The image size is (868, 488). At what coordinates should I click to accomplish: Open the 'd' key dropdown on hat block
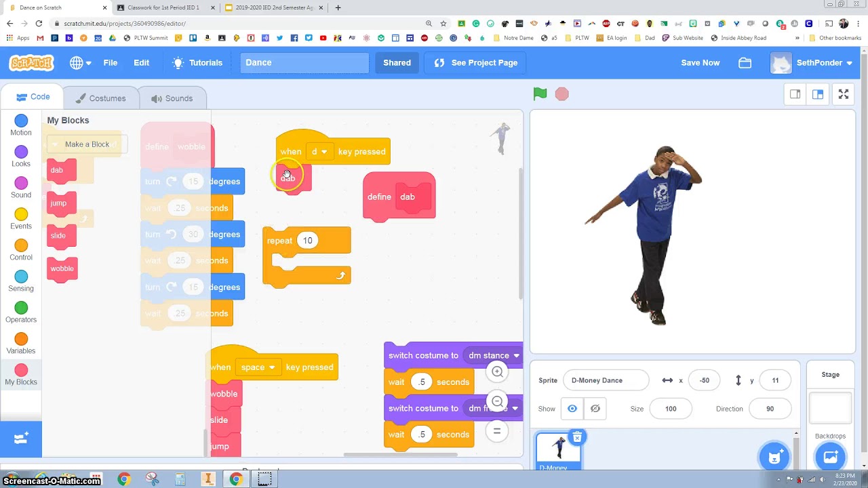(319, 152)
